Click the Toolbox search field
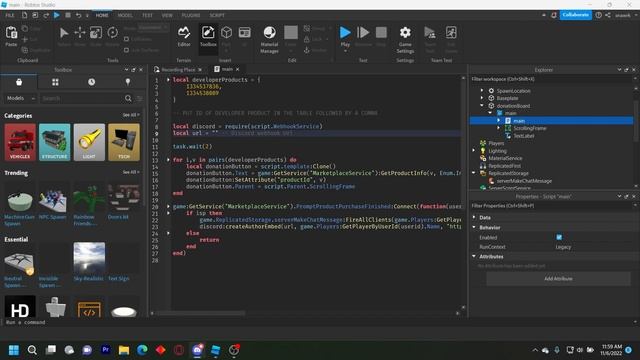The height and width of the screenshot is (360, 640). point(82,98)
